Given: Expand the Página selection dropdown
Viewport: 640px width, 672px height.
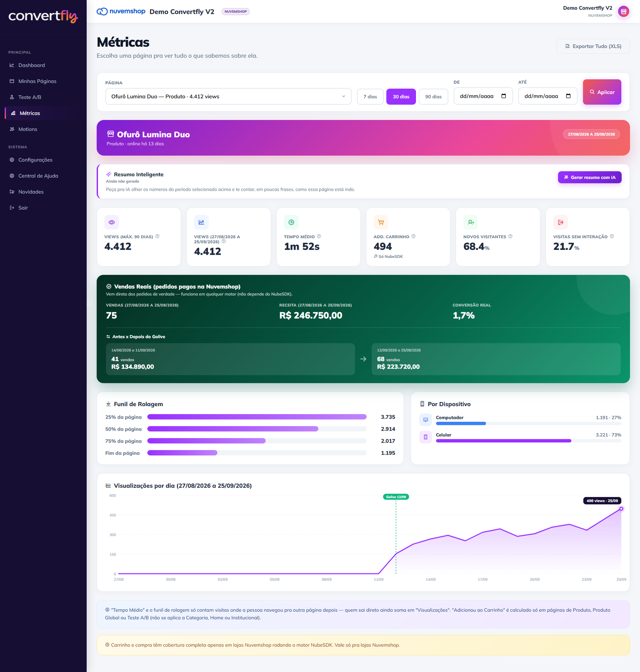Looking at the screenshot, I should [x=228, y=96].
